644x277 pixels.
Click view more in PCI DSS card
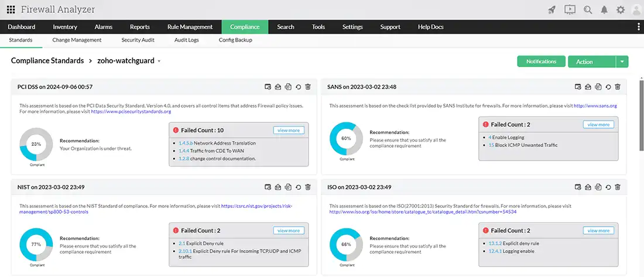click(x=289, y=130)
